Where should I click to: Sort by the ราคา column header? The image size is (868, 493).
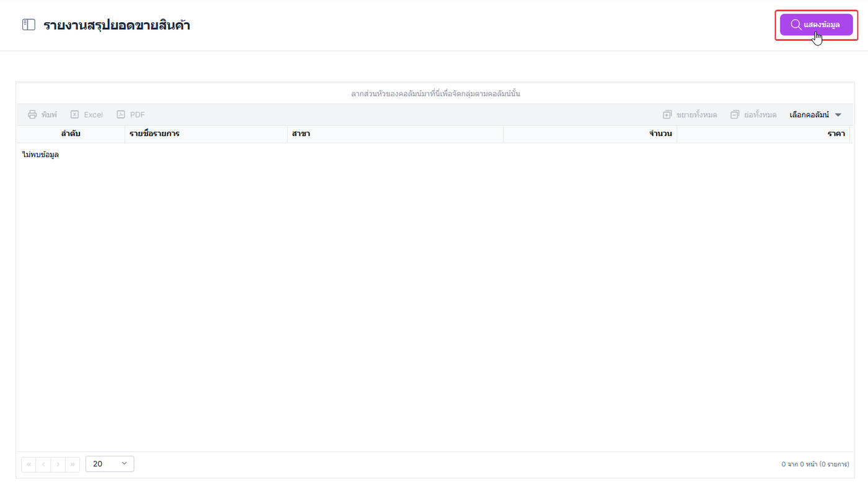point(763,134)
